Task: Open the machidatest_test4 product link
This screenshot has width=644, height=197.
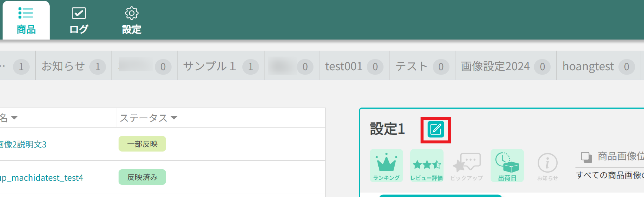Action: click(42, 178)
